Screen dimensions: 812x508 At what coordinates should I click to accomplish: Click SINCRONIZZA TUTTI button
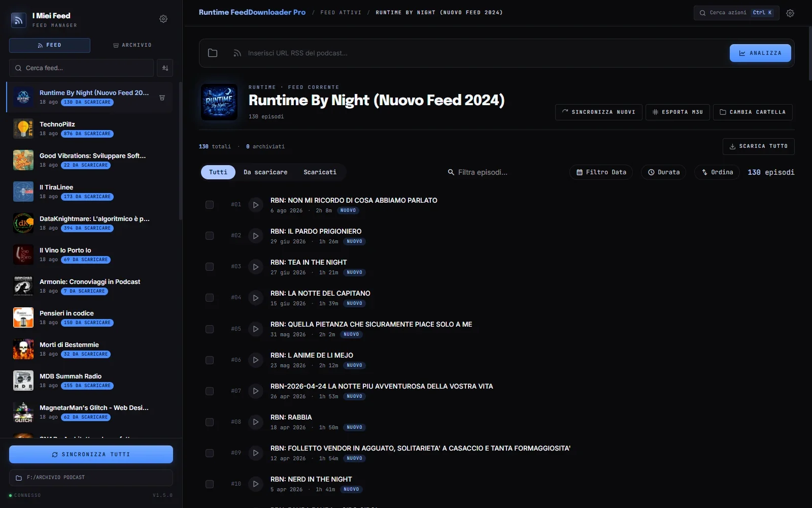click(x=91, y=455)
